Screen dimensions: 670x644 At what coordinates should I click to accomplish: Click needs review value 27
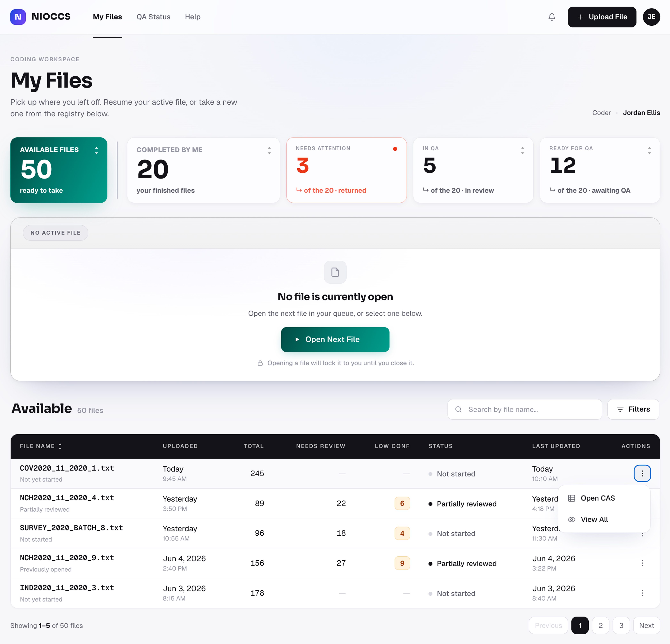341,563
